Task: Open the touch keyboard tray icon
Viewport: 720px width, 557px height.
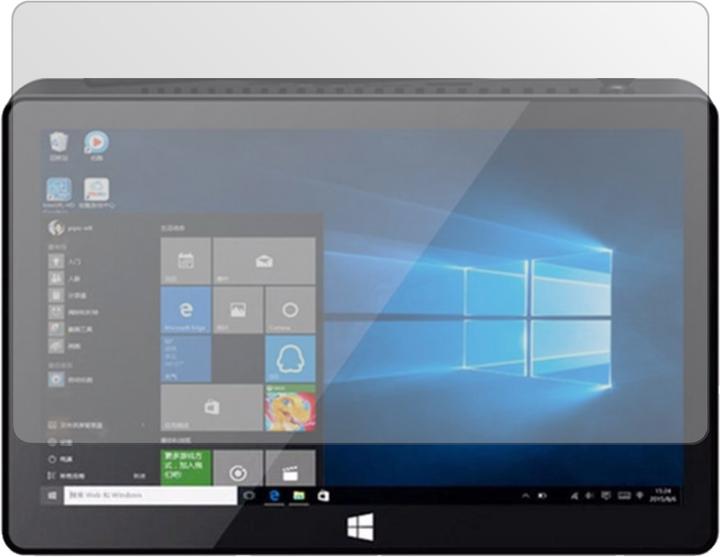Action: (x=624, y=496)
